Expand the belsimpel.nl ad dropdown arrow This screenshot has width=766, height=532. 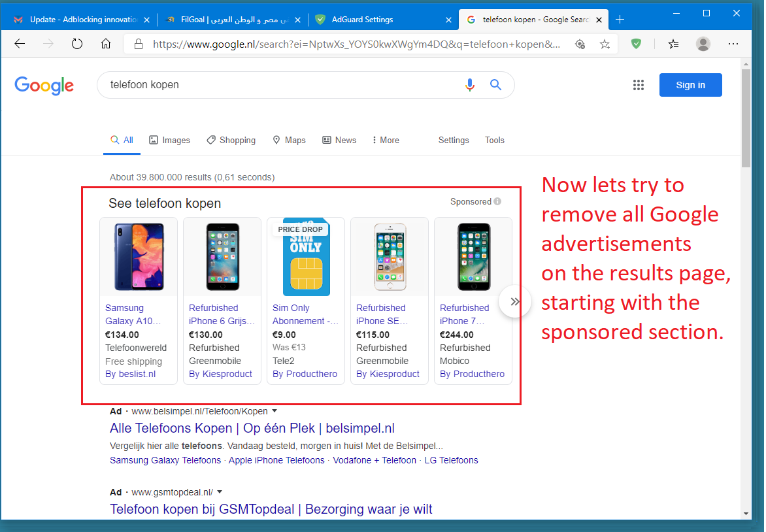pyautogui.click(x=275, y=411)
